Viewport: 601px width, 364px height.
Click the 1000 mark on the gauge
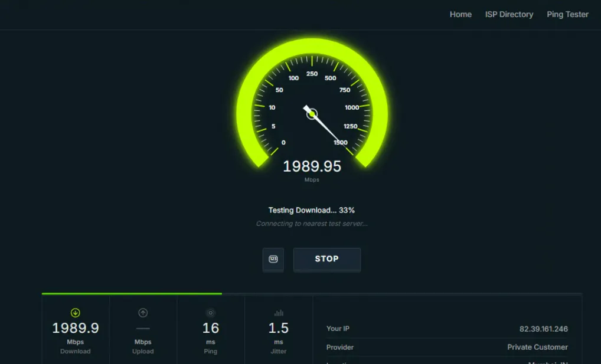(x=351, y=108)
